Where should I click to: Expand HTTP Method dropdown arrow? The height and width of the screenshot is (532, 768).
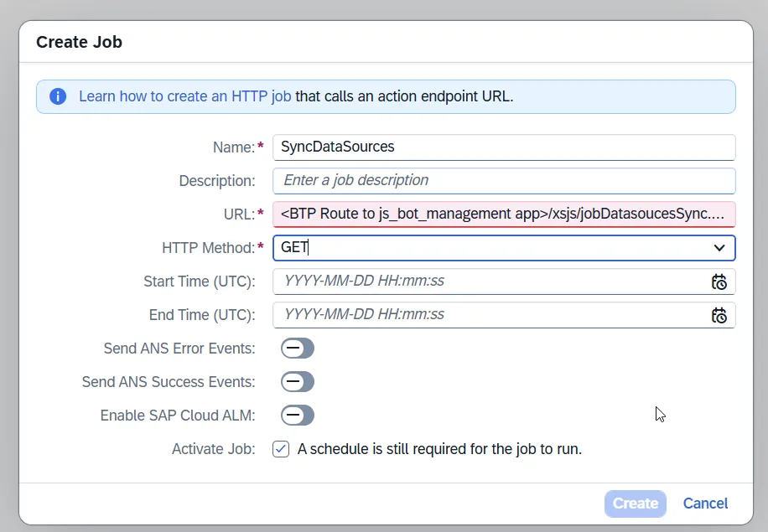[x=719, y=248]
